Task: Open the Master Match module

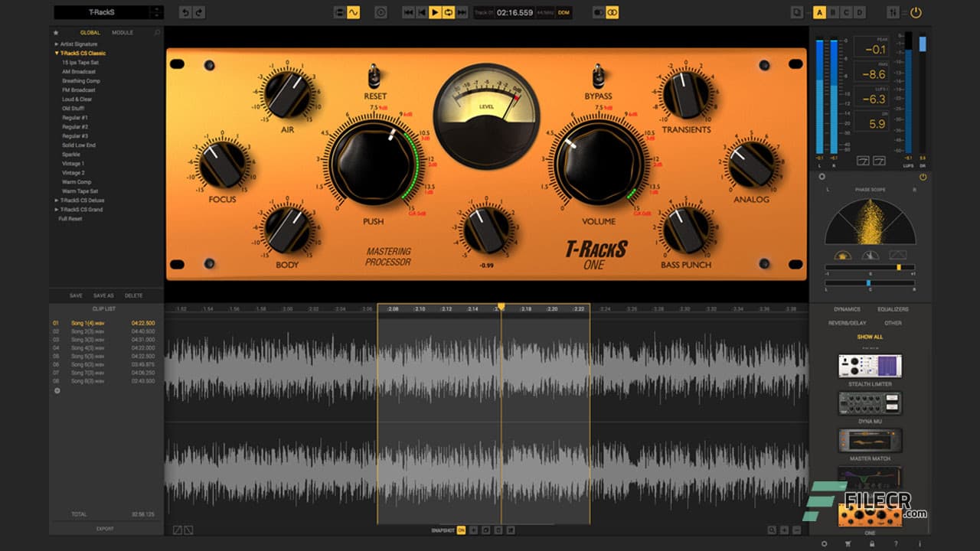Action: click(x=870, y=439)
